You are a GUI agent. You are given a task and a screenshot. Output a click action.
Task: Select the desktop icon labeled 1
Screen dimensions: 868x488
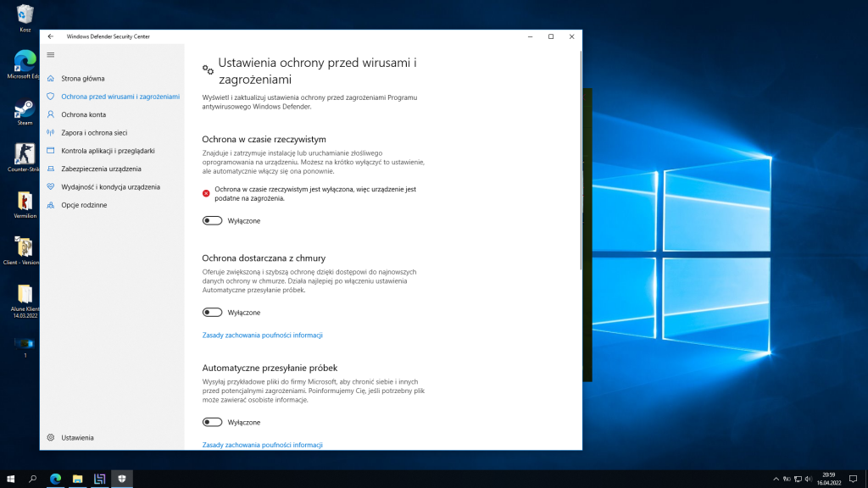[25, 347]
